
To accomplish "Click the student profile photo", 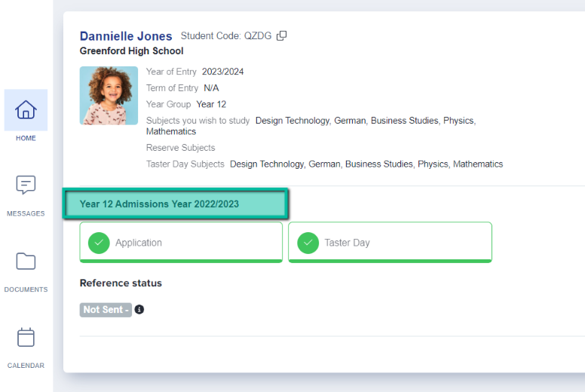I will pos(109,96).
